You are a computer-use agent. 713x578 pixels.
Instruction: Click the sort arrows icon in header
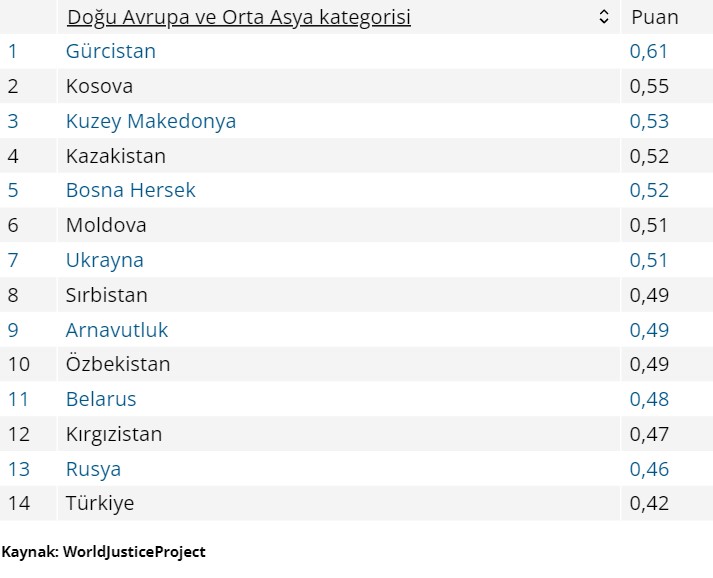tap(603, 17)
